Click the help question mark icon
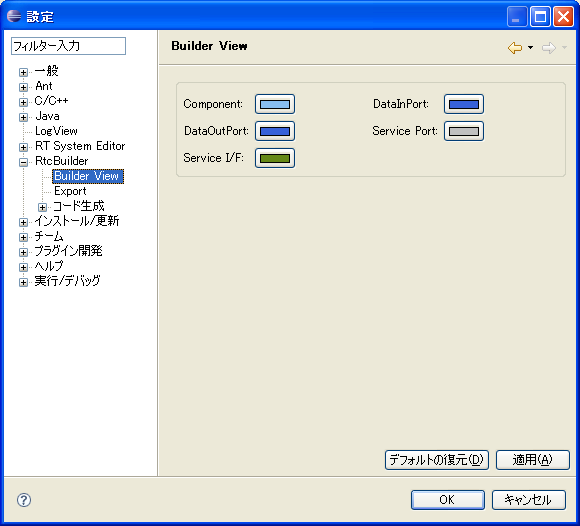This screenshot has width=580, height=526. coord(24,500)
